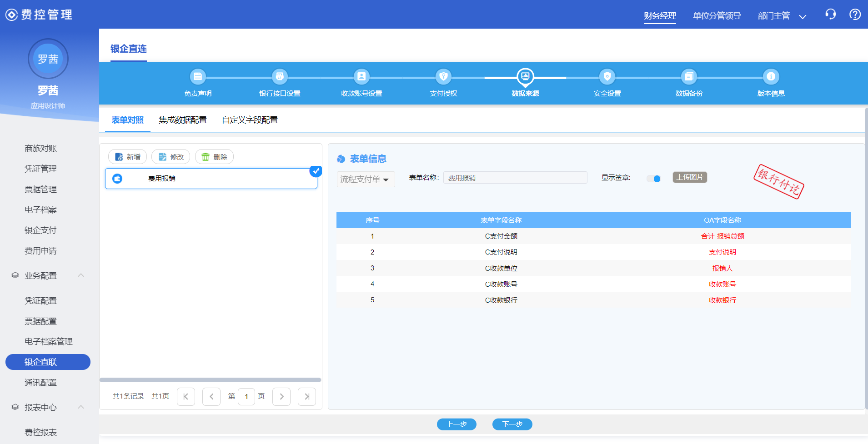Open 商旅对账 in the sidebar
Viewport: 868px width, 444px height.
click(x=40, y=149)
